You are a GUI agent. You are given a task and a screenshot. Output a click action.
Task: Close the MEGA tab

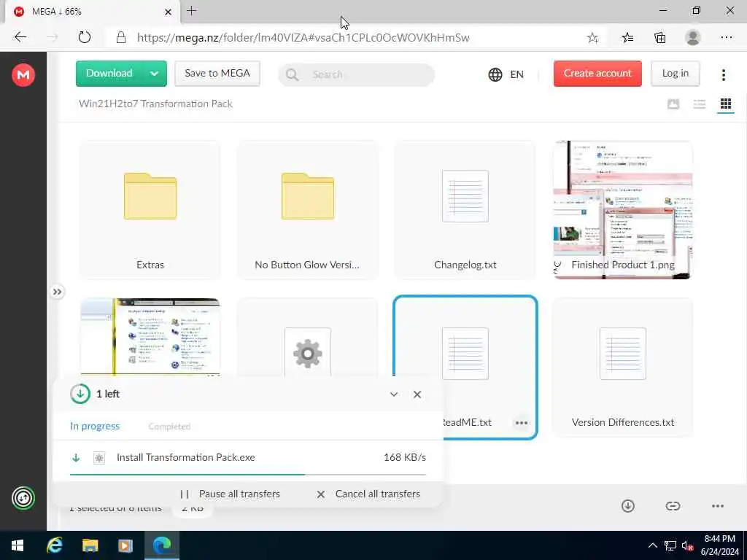coord(168,12)
